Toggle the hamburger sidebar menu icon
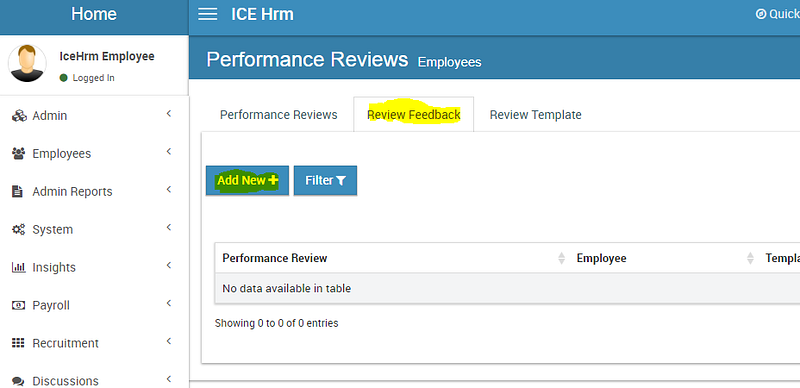 208,14
